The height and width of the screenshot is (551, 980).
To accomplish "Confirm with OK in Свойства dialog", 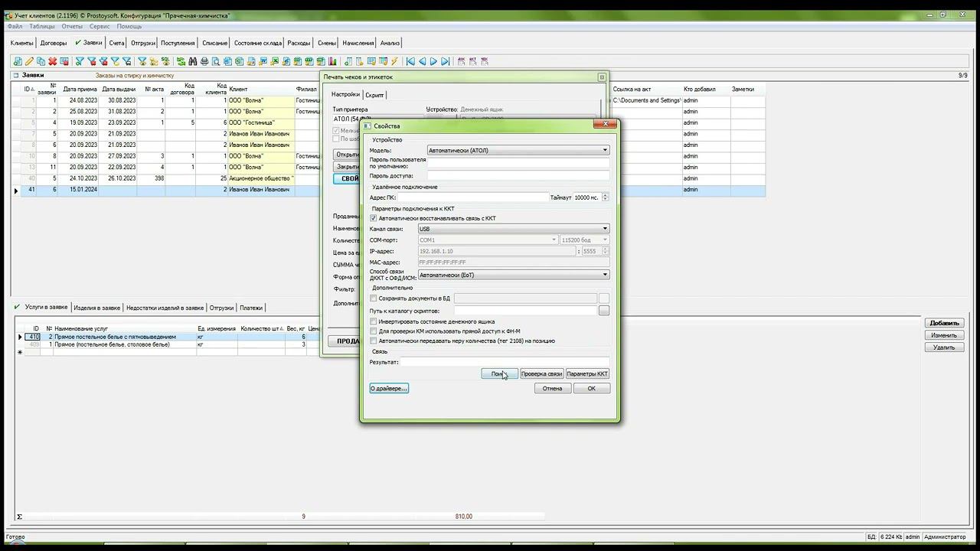I will pyautogui.click(x=592, y=388).
